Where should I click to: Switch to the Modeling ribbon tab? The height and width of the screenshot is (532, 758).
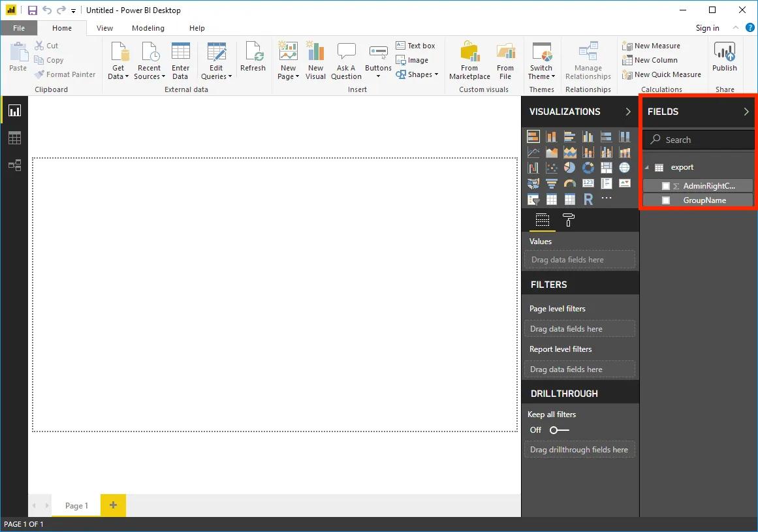coord(148,28)
